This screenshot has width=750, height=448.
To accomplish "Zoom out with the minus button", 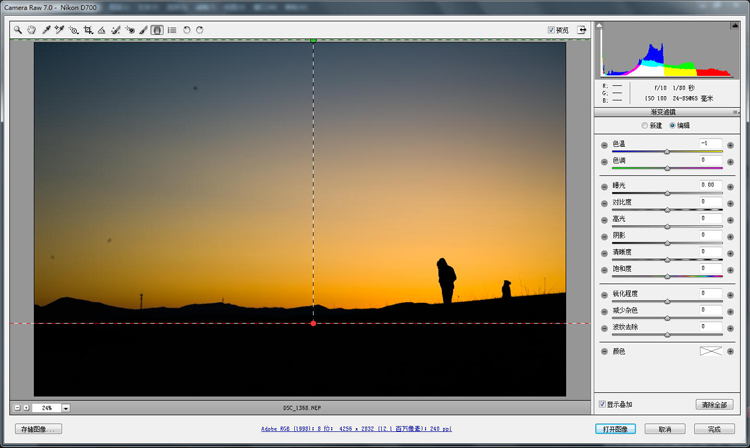I will tap(17, 408).
